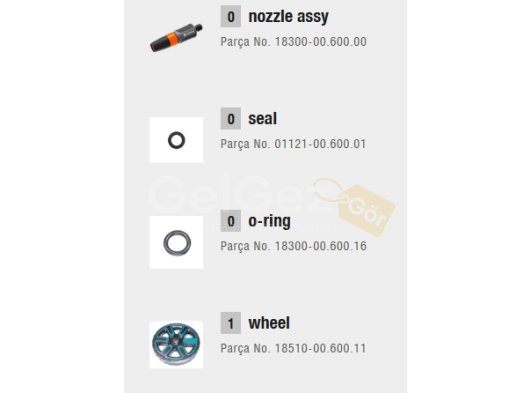Image resolution: width=530 pixels, height=393 pixels.
Task: Select part number 18510-00.600.11
Action: click(x=320, y=348)
